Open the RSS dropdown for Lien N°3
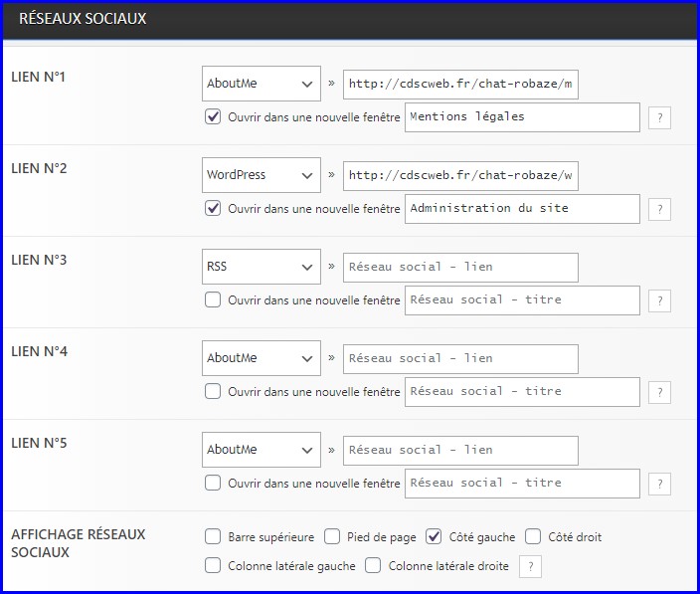Viewport: 700px width, 594px height. [x=261, y=267]
